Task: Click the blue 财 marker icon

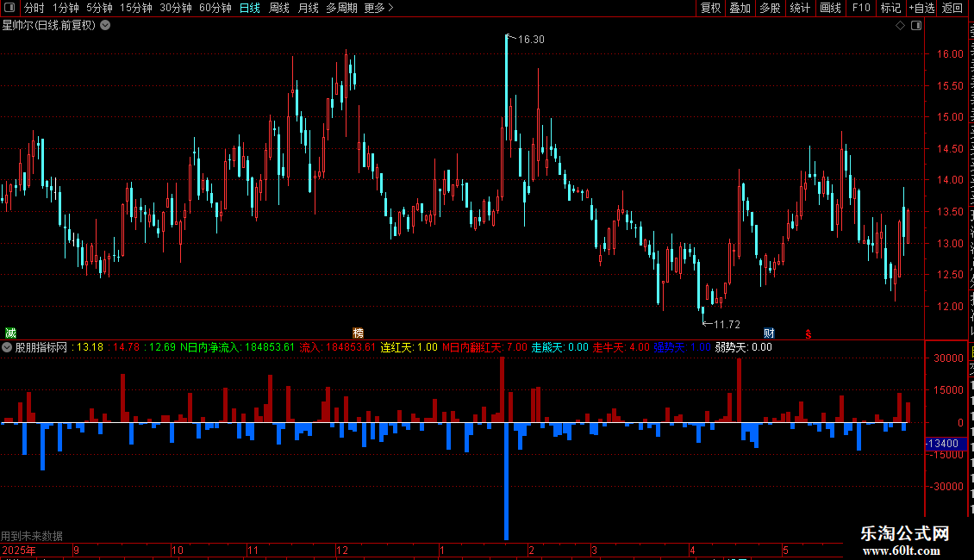Action: click(x=769, y=333)
